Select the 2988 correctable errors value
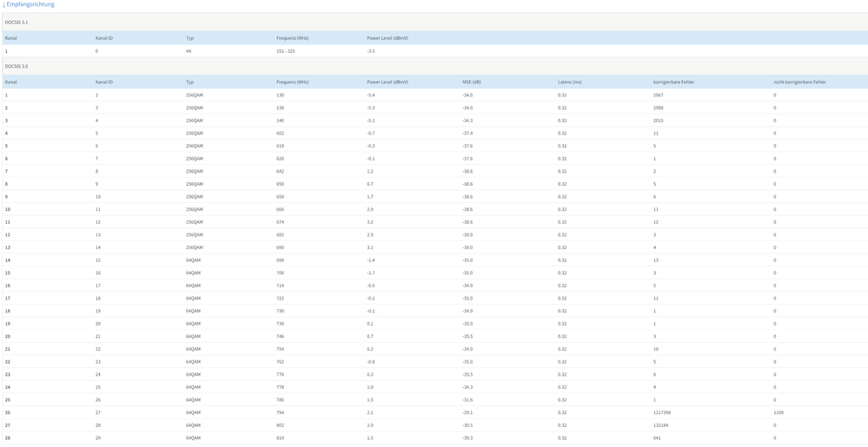Screen dimensions: 868x447 pyautogui.click(x=658, y=108)
